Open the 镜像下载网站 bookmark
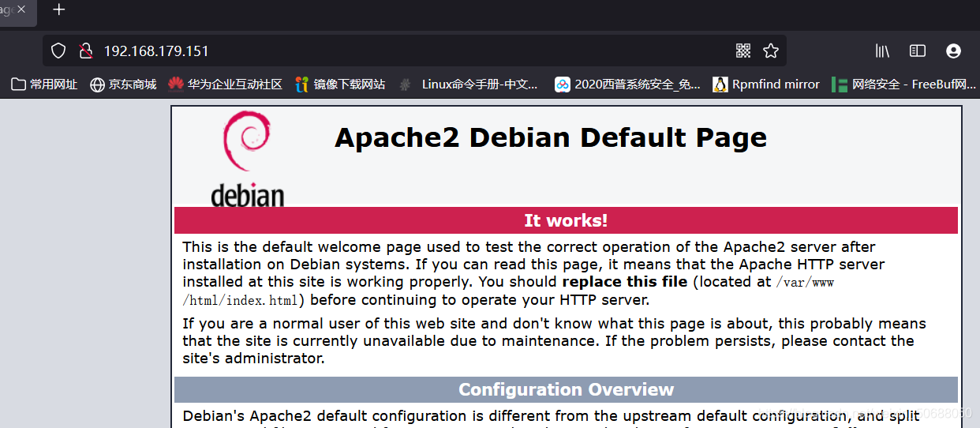 coord(340,84)
